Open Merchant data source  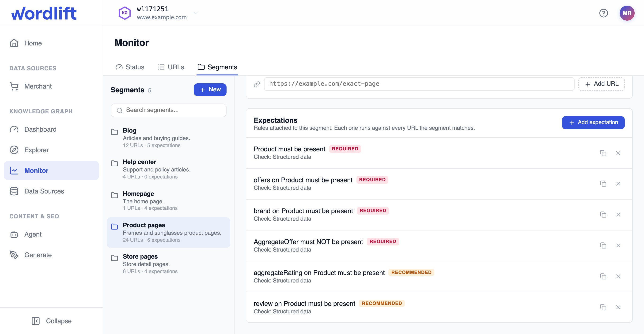coord(51,86)
